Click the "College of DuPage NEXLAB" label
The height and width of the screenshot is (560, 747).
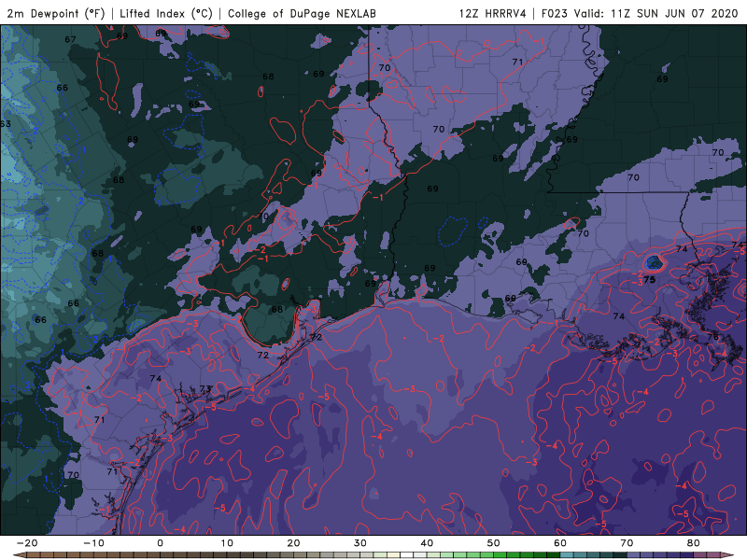[x=302, y=13]
